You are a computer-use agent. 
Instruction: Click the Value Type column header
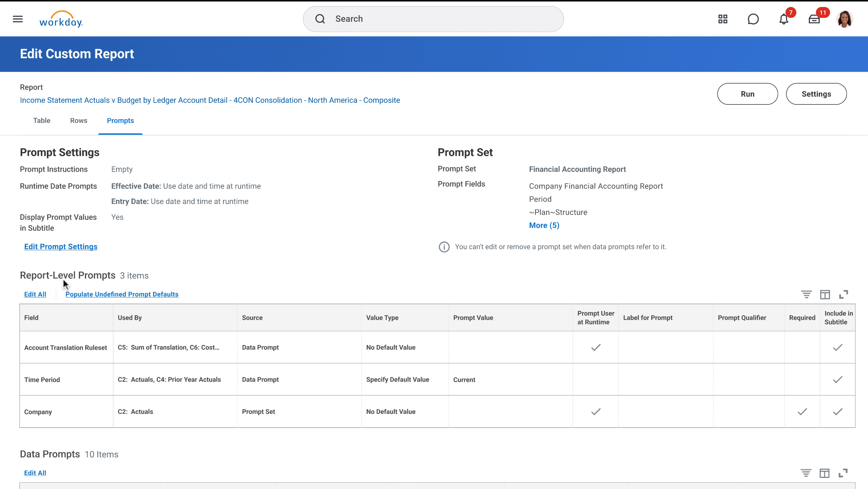pyautogui.click(x=405, y=318)
